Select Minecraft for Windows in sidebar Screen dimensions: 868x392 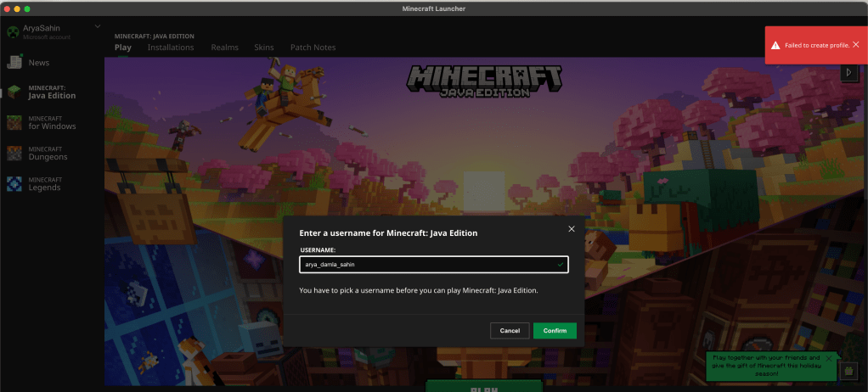pyautogui.click(x=53, y=123)
